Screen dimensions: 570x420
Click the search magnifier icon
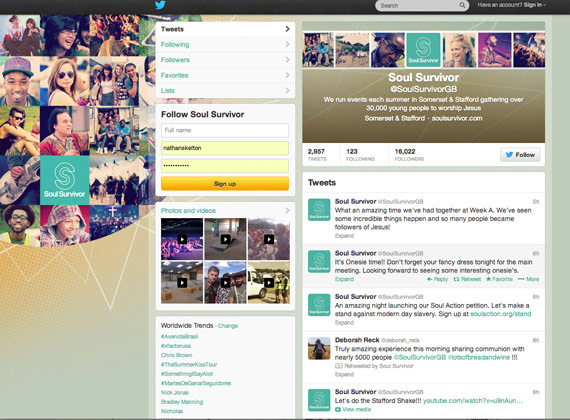[x=462, y=5]
